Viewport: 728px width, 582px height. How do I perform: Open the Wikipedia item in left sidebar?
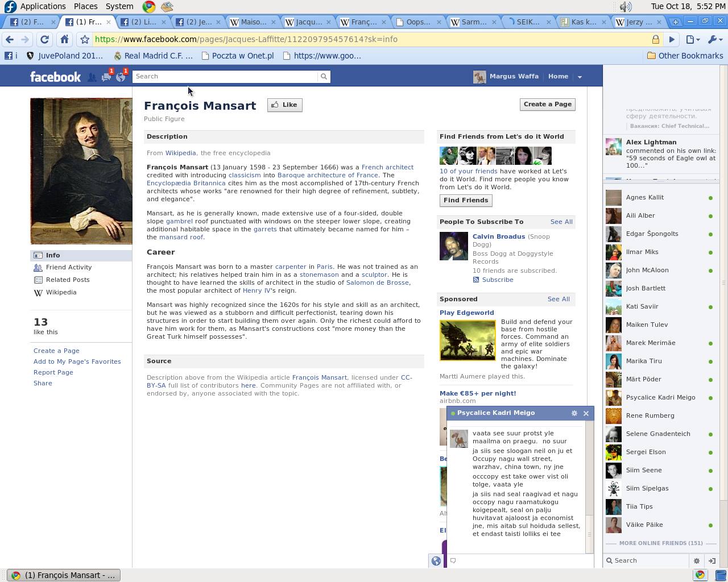[61, 292]
